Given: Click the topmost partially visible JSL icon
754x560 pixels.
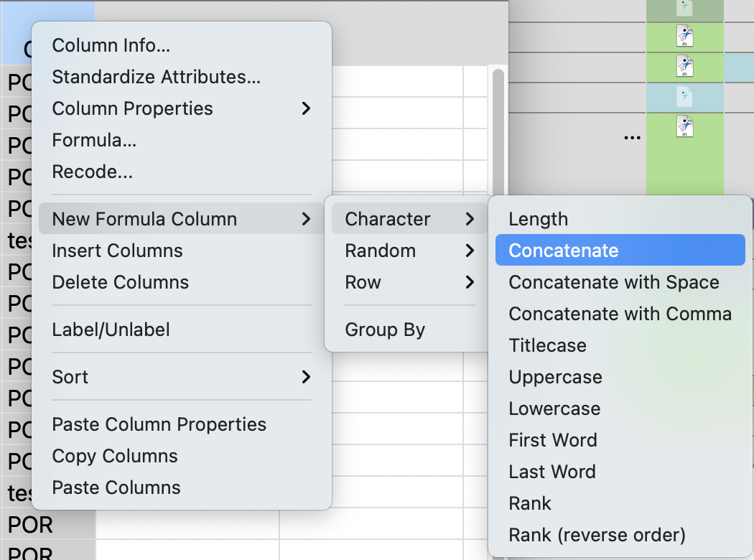Looking at the screenshot, I should (x=684, y=9).
